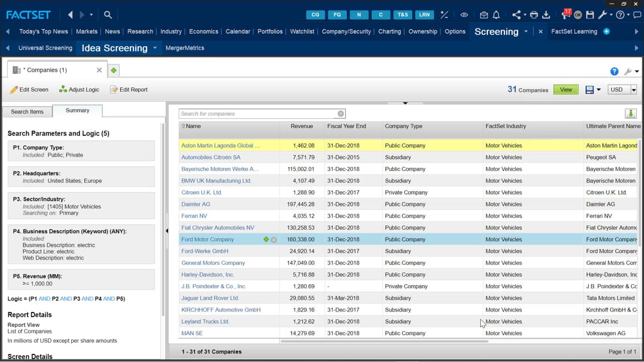Click the FactSet logo
This screenshot has width=644, height=362.
tap(30, 14)
